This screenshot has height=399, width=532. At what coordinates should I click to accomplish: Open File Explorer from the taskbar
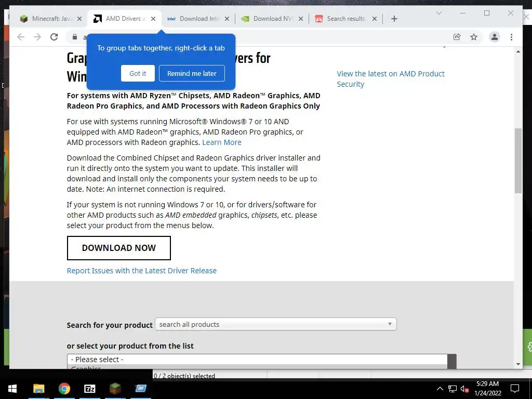click(38, 389)
